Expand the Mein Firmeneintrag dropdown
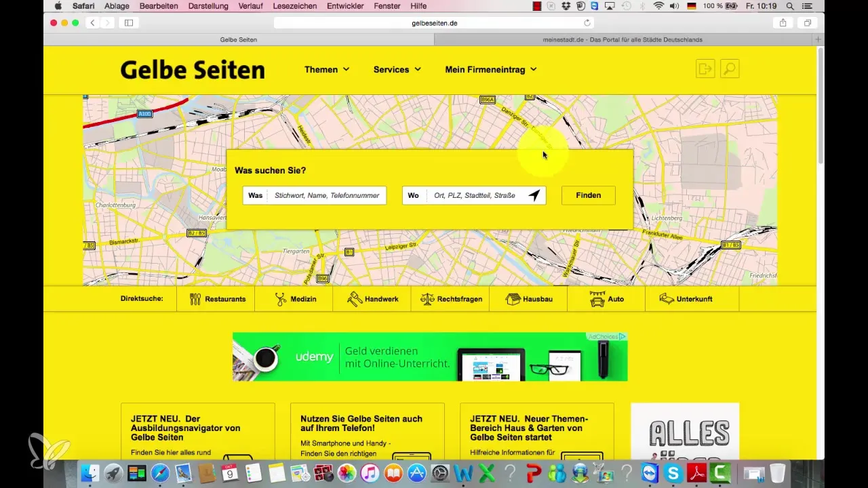Image resolution: width=868 pixels, height=488 pixels. (x=491, y=69)
